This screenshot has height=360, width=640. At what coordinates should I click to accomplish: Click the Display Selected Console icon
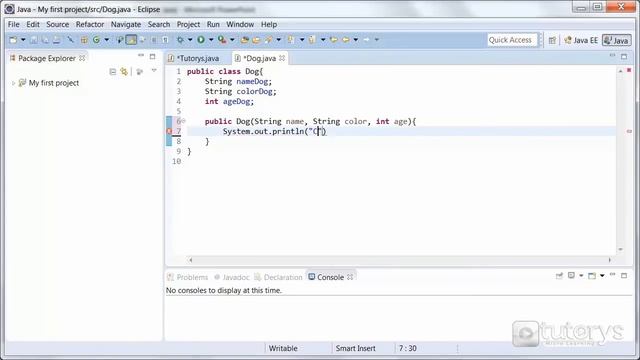[571, 276]
